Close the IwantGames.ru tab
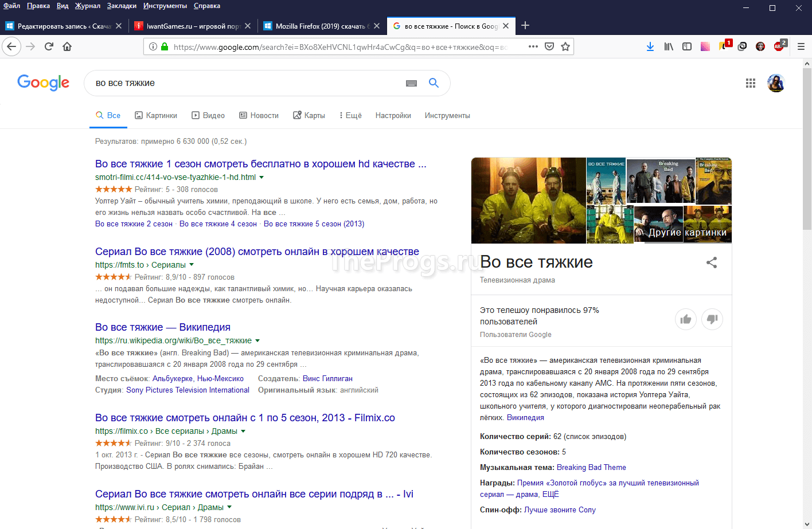812x529 pixels. point(248,26)
